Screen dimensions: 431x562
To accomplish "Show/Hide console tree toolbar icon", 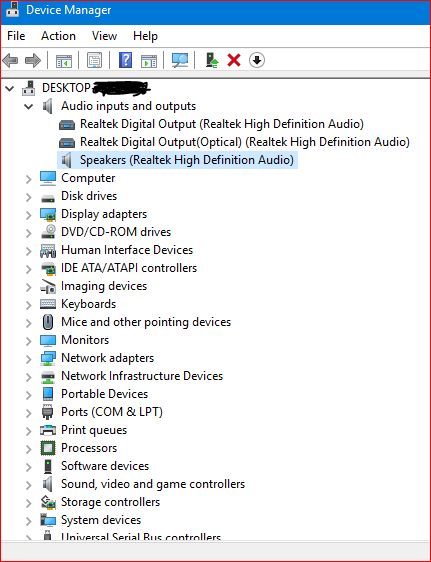I will point(64,60).
